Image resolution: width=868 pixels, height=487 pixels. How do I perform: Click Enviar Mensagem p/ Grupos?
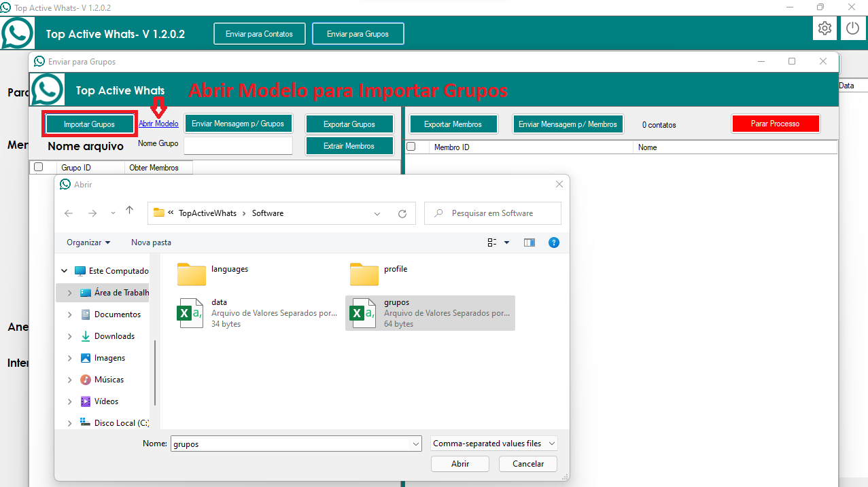pyautogui.click(x=238, y=124)
